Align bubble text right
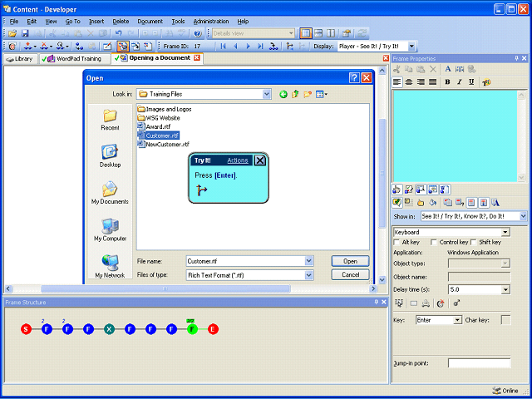The height and width of the screenshot is (399, 532). pos(421,82)
